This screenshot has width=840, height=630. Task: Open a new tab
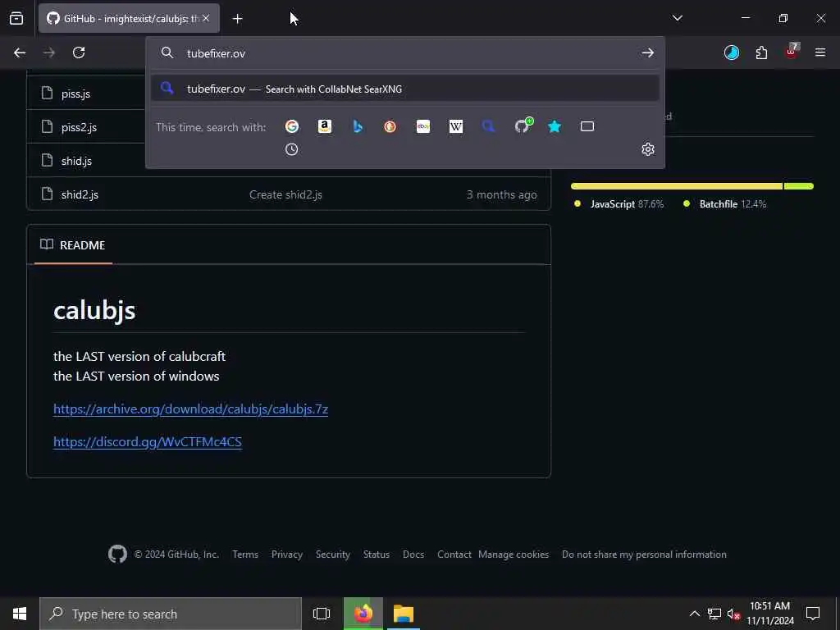point(237,19)
